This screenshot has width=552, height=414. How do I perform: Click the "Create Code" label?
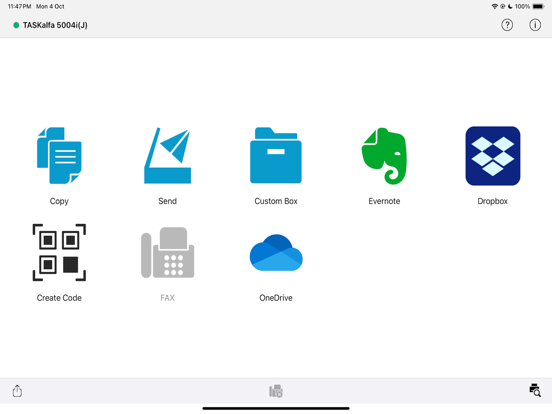click(59, 298)
